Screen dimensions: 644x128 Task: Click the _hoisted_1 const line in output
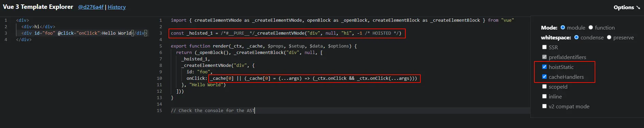click(x=286, y=33)
